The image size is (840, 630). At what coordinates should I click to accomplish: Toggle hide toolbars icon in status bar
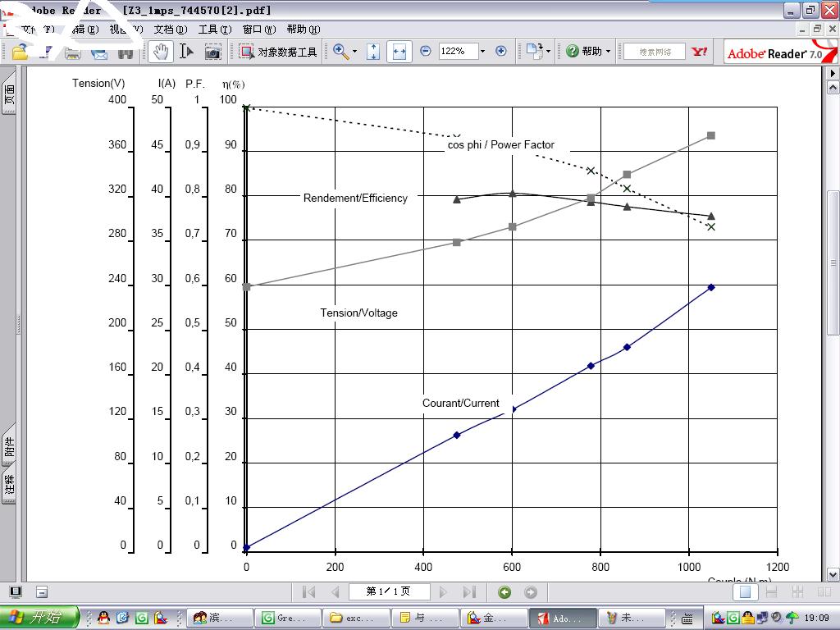click(42, 592)
